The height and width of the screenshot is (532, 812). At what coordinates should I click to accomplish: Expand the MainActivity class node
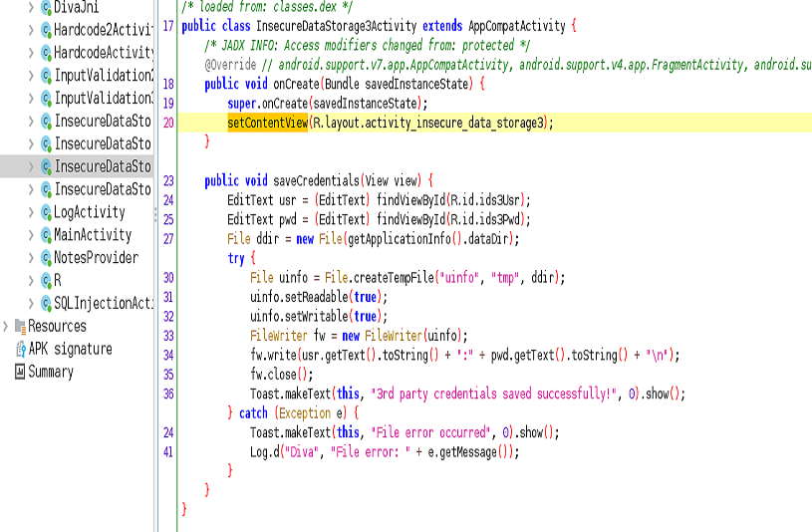point(31,235)
